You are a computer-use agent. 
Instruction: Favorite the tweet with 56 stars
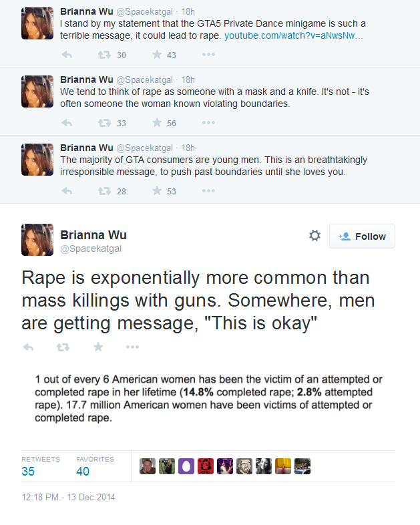157,122
